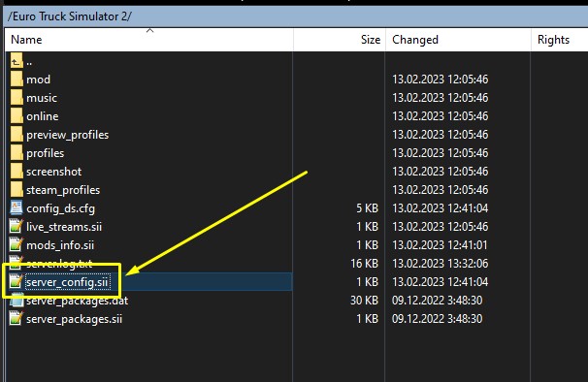The height and width of the screenshot is (382, 588).
Task: Click the two dots parent directory entry
Action: pyautogui.click(x=29, y=62)
